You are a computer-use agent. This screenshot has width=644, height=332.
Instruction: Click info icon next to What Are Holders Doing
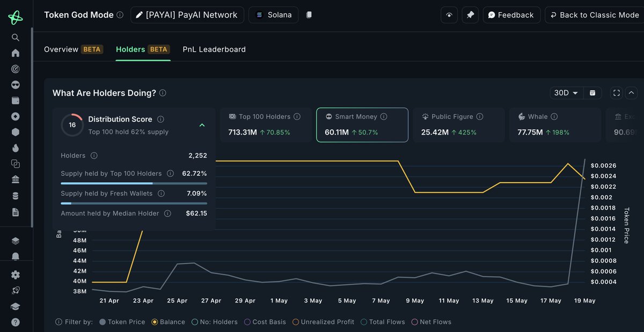click(163, 93)
